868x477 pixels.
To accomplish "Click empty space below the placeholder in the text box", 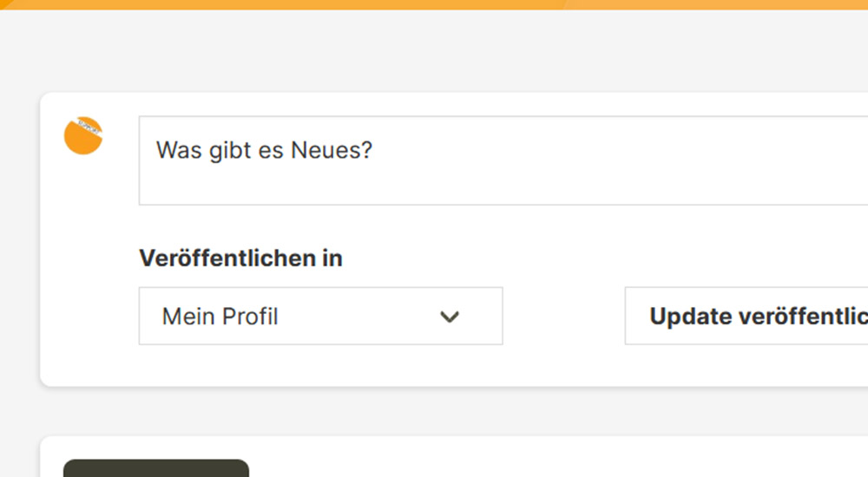I will (x=434, y=186).
